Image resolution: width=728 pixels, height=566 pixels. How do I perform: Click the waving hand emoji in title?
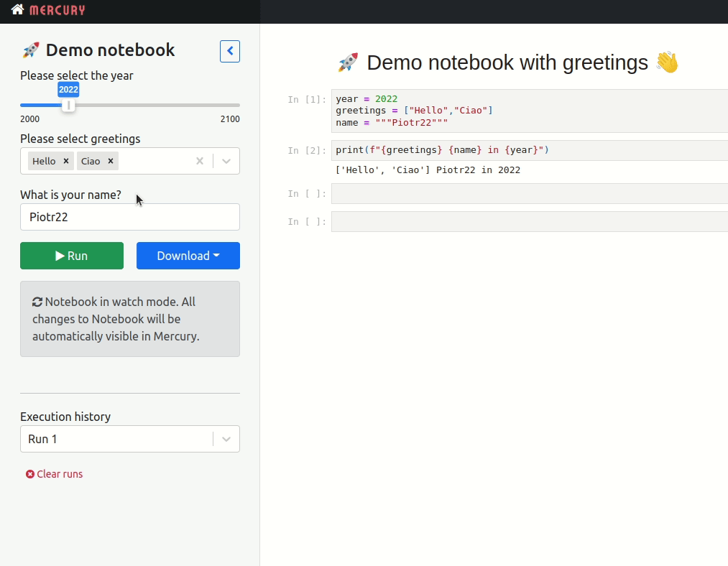668,62
